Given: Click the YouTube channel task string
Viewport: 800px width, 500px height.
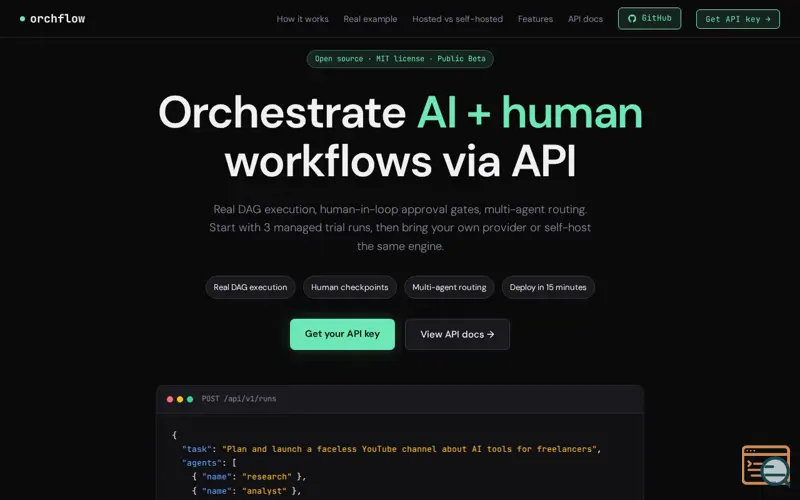Looking at the screenshot, I should pyautogui.click(x=409, y=449).
